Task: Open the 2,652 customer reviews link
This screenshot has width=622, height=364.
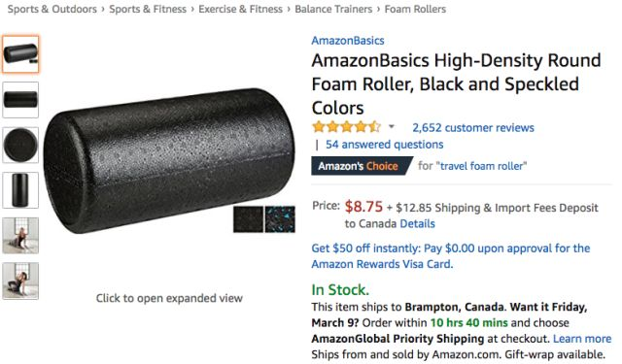Action: click(473, 127)
